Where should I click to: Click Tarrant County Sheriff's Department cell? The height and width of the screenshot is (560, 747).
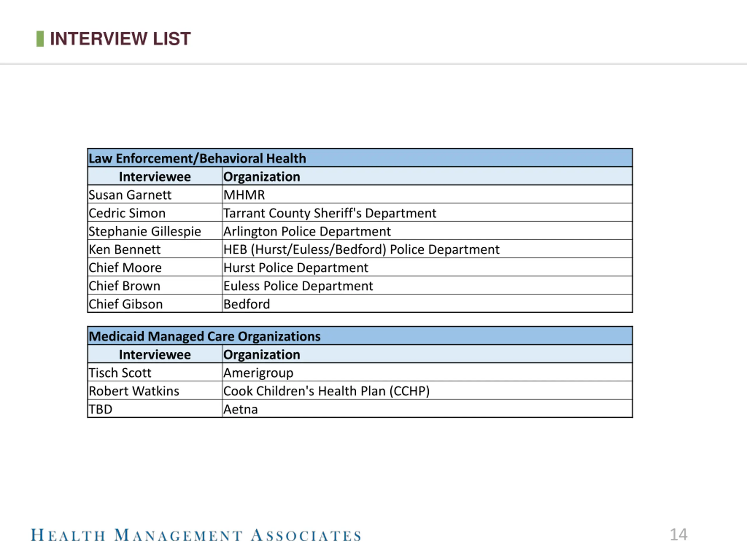(427, 213)
